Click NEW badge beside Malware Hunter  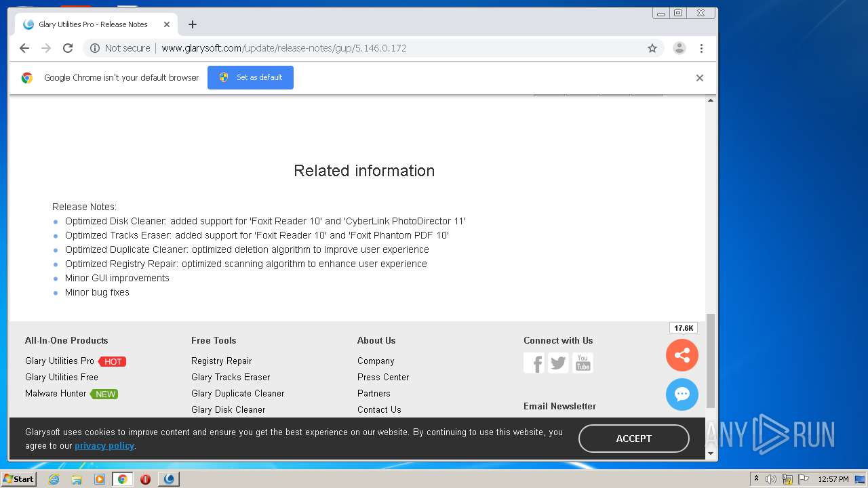pyautogui.click(x=104, y=394)
